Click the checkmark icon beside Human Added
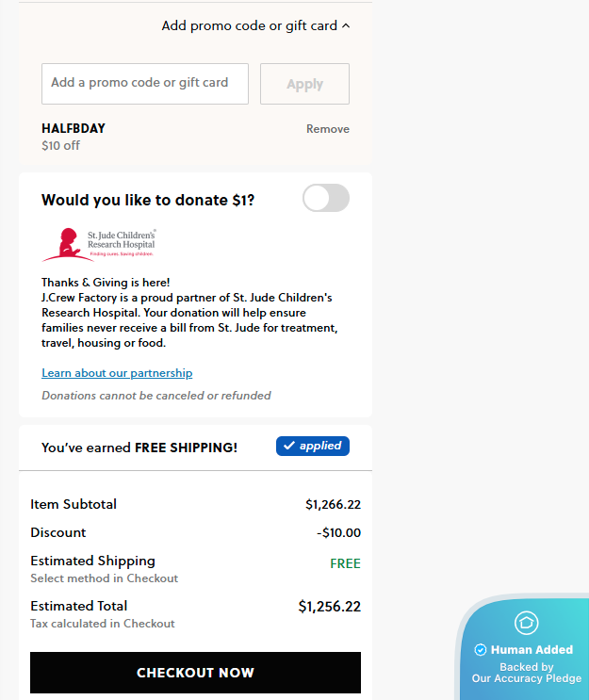The height and width of the screenshot is (700, 589). 481,650
